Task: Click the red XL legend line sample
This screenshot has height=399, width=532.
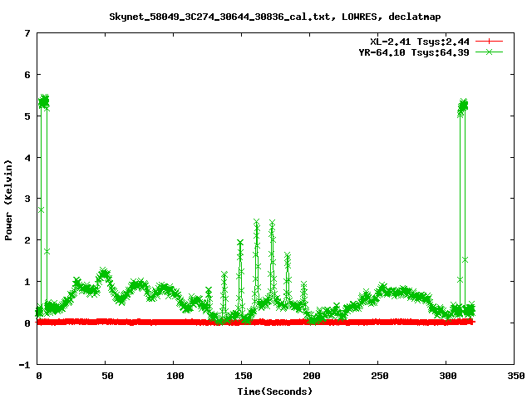Action: point(489,42)
